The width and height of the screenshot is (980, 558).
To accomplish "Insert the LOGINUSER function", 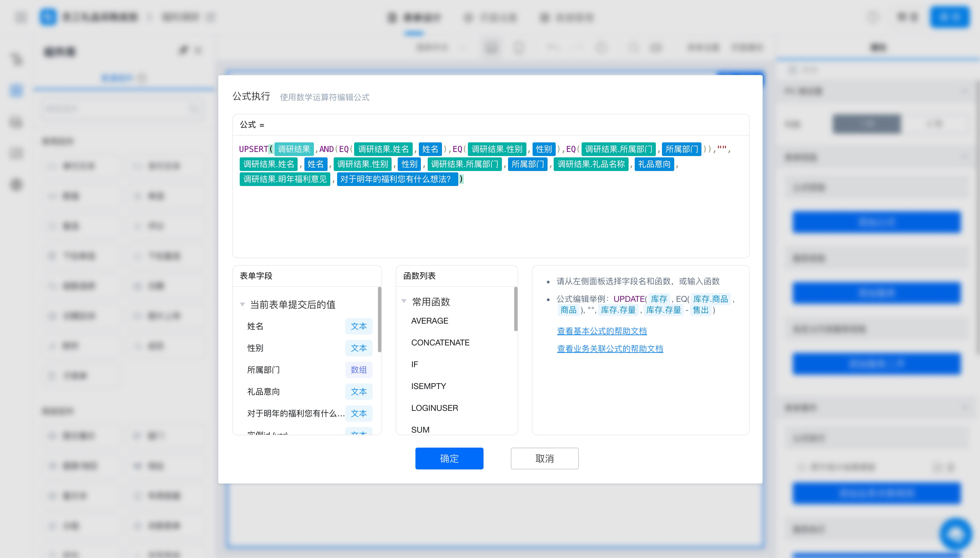I will coord(434,408).
